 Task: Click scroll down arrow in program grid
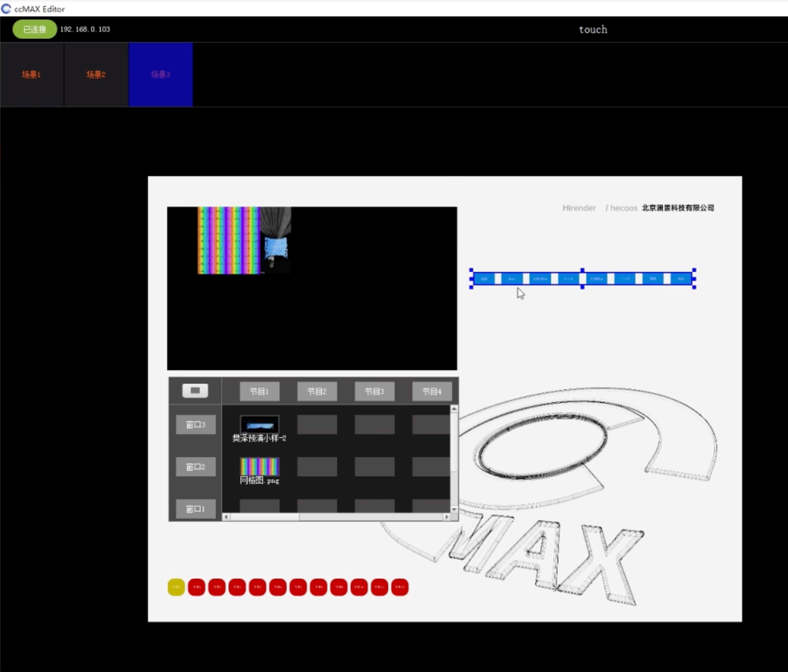[x=454, y=509]
